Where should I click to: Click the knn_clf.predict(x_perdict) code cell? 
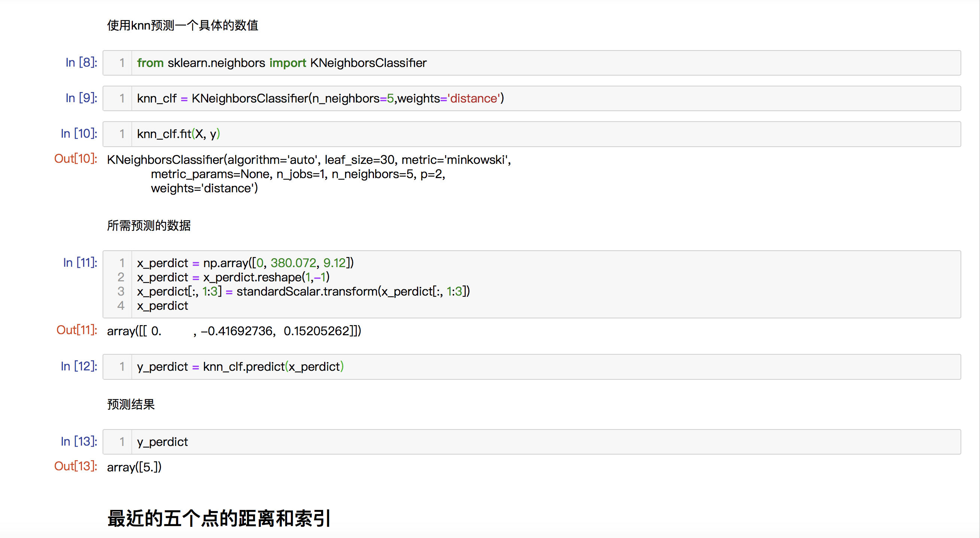(x=532, y=367)
